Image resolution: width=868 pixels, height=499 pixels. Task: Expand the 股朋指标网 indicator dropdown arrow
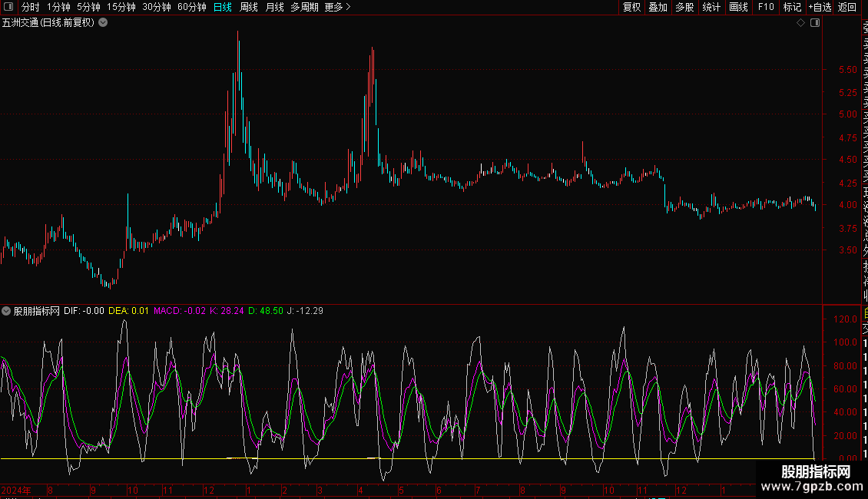(x=6, y=311)
